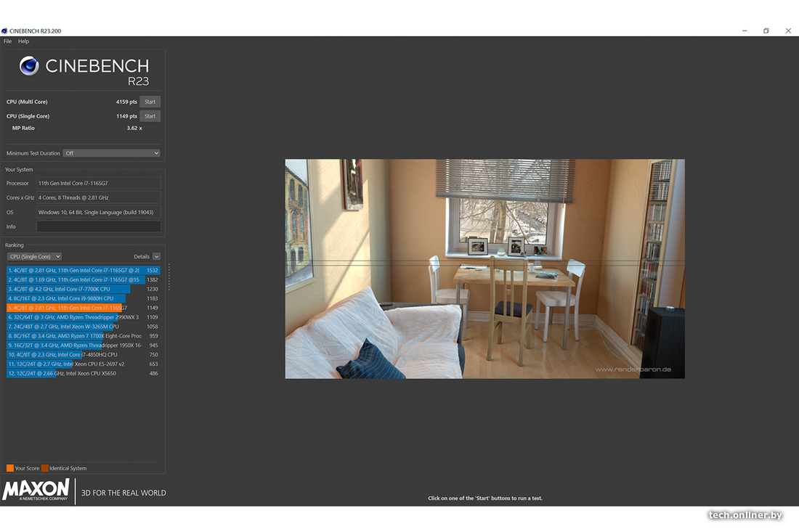Select ranking row Intel Core i9-9880H
This screenshot has width=799, height=532.
tap(84, 298)
